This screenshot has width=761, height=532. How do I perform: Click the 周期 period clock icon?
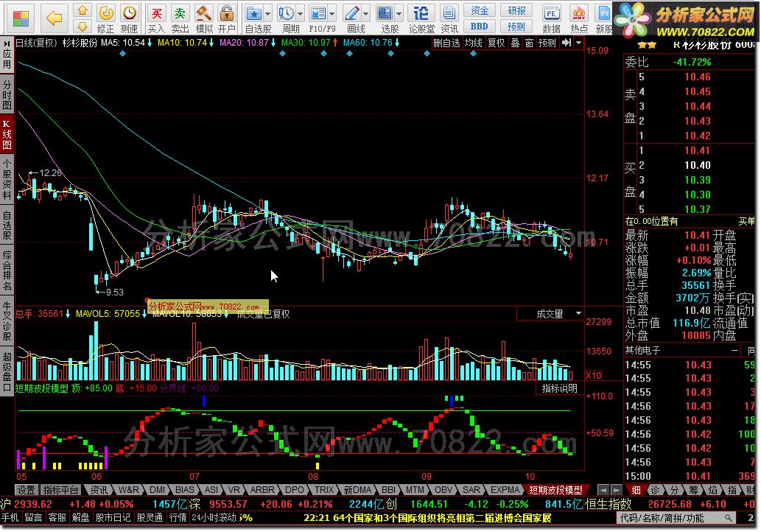(287, 13)
